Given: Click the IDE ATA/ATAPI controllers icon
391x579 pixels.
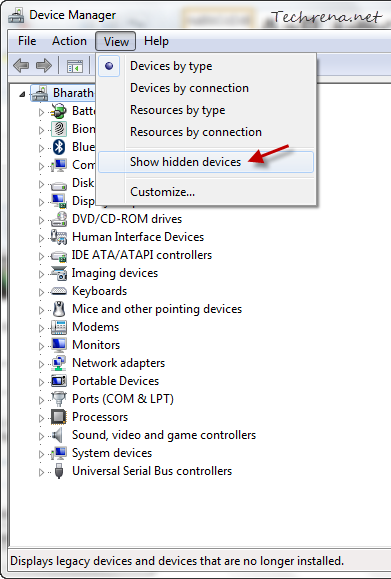Looking at the screenshot, I should point(59,256).
